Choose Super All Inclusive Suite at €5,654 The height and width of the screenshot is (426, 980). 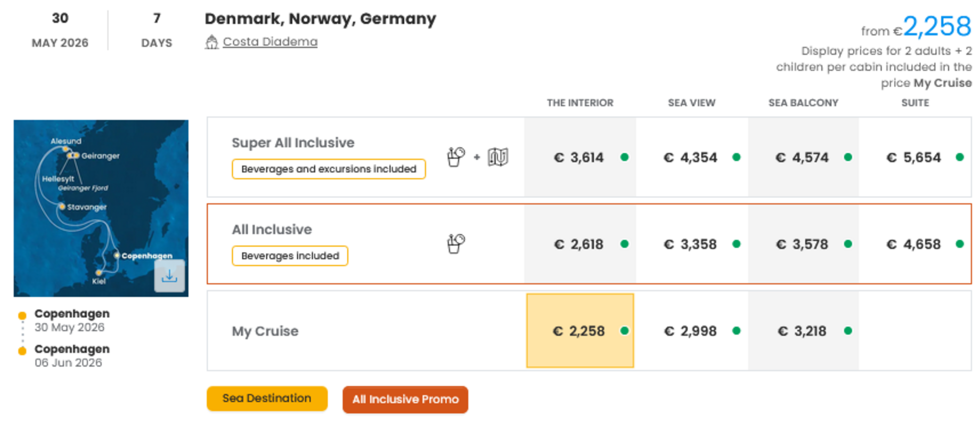[x=914, y=157]
